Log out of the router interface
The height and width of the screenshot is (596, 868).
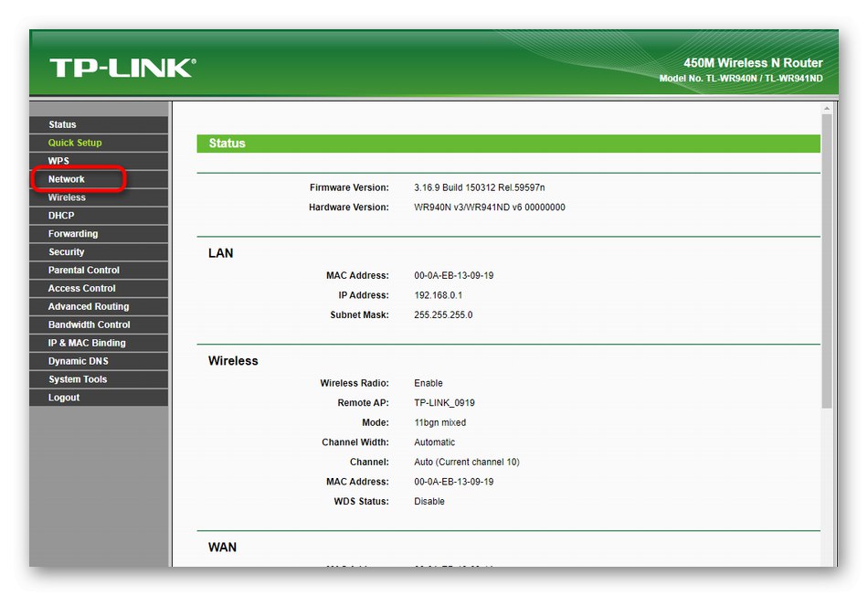tap(63, 397)
